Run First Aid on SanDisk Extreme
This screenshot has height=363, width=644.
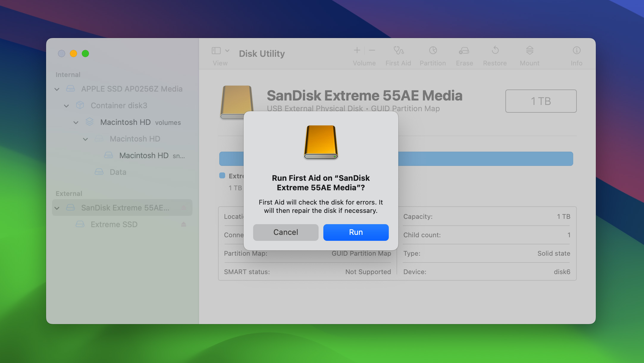tap(356, 232)
